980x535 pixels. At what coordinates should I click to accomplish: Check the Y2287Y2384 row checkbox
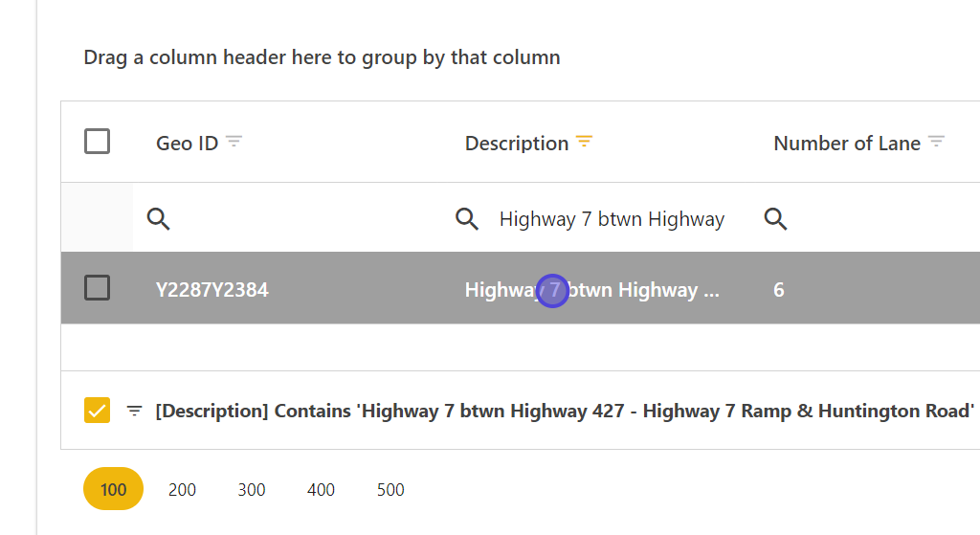pyautogui.click(x=97, y=288)
